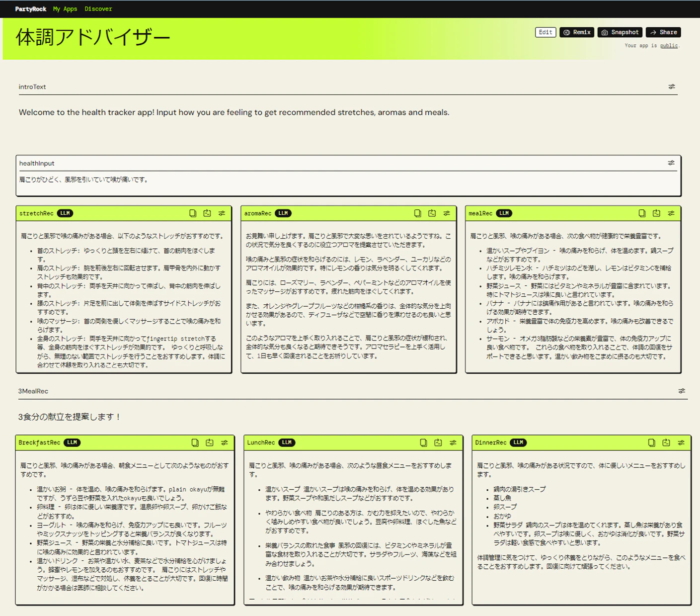Open Discover in the navigation bar
This screenshot has width=700, height=616.
pyautogui.click(x=98, y=9)
